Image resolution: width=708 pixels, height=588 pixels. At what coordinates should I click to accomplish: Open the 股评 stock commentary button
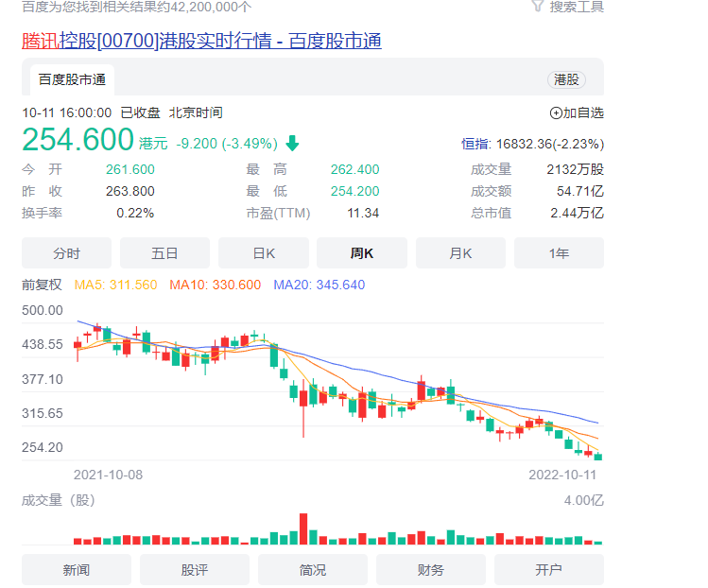(x=195, y=570)
